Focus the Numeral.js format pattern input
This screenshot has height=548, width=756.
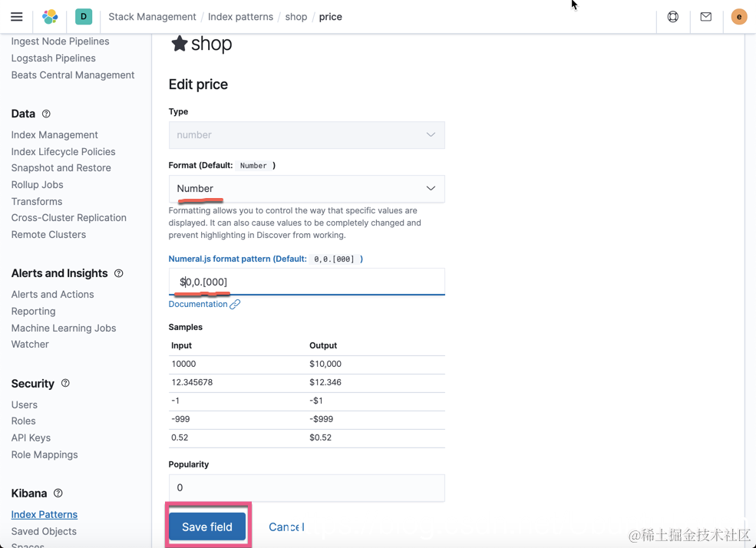coord(307,282)
